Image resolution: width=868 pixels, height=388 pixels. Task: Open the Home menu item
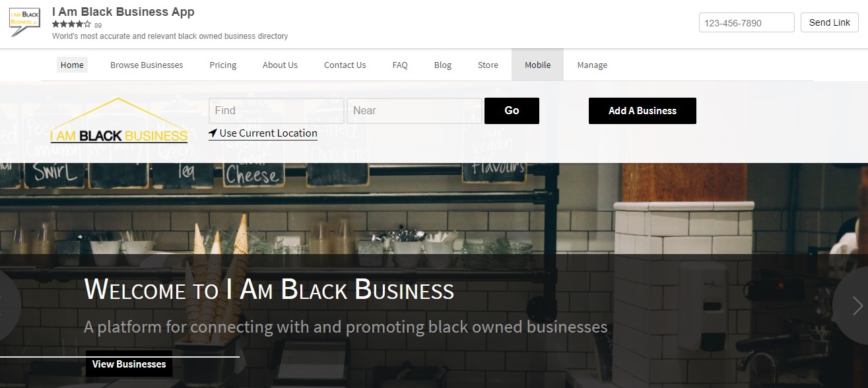pos(72,65)
